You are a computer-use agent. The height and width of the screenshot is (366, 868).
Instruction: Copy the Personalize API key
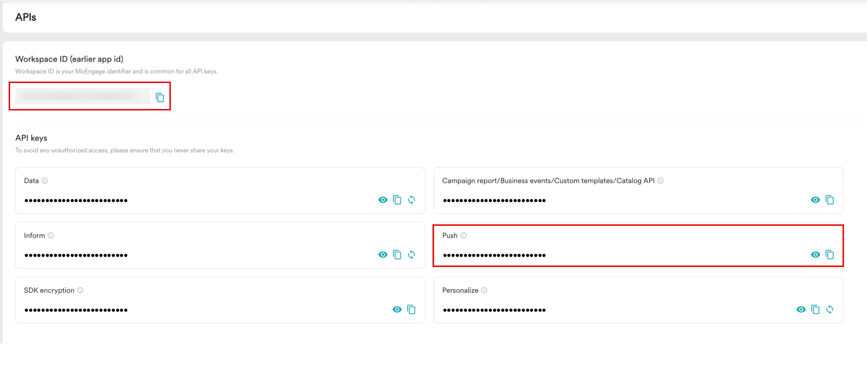point(815,310)
